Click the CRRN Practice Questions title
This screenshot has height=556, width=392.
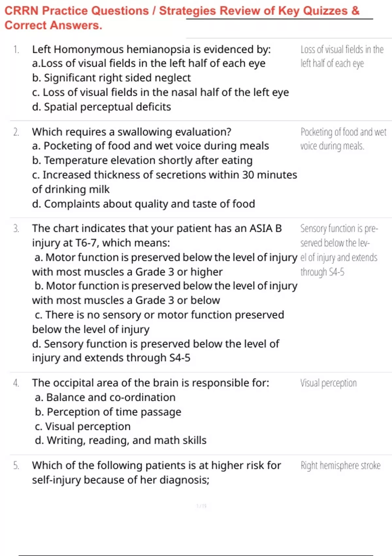pos(182,18)
